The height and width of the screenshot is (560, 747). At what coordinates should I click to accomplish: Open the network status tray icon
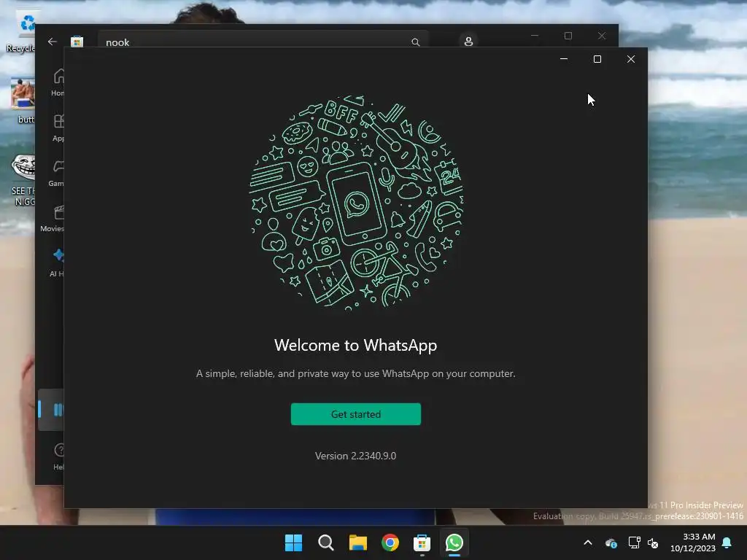coord(634,542)
